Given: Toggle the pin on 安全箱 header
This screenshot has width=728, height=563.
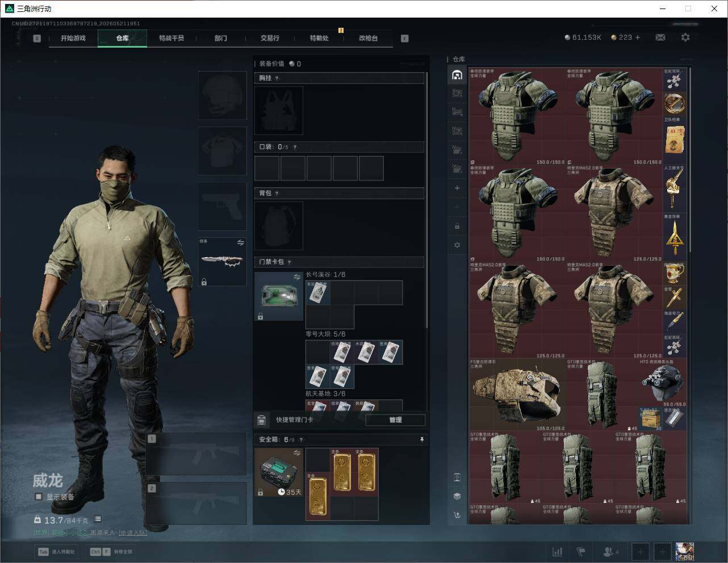Looking at the screenshot, I should tap(421, 440).
